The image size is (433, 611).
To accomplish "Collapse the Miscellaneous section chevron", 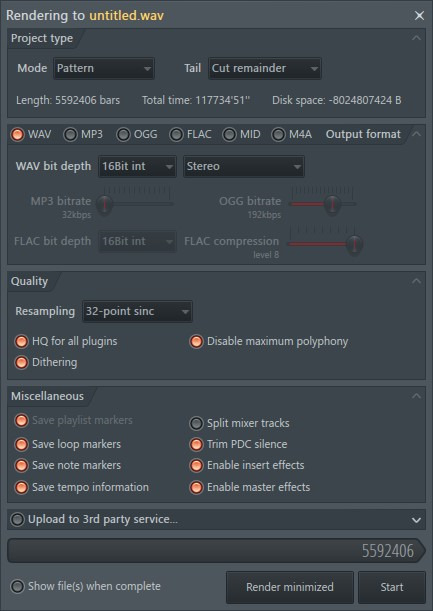I will (416, 396).
